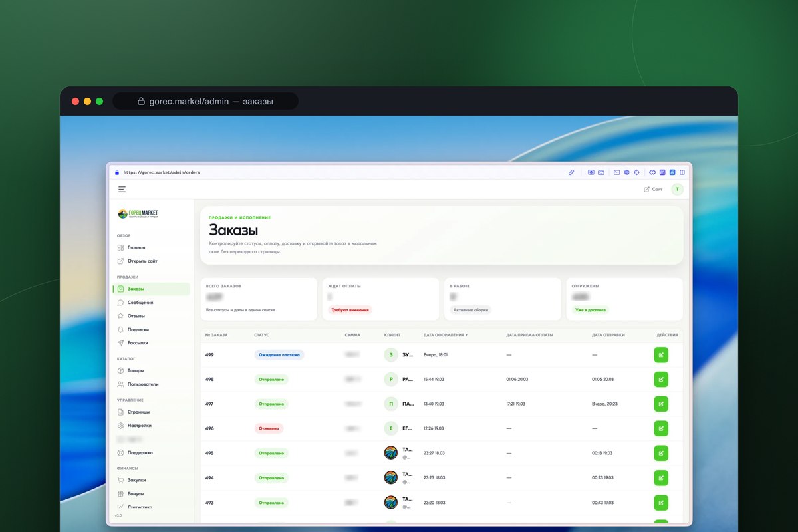The height and width of the screenshot is (532, 798).
Task: Click the Дата отправки column header
Action: coord(608,335)
